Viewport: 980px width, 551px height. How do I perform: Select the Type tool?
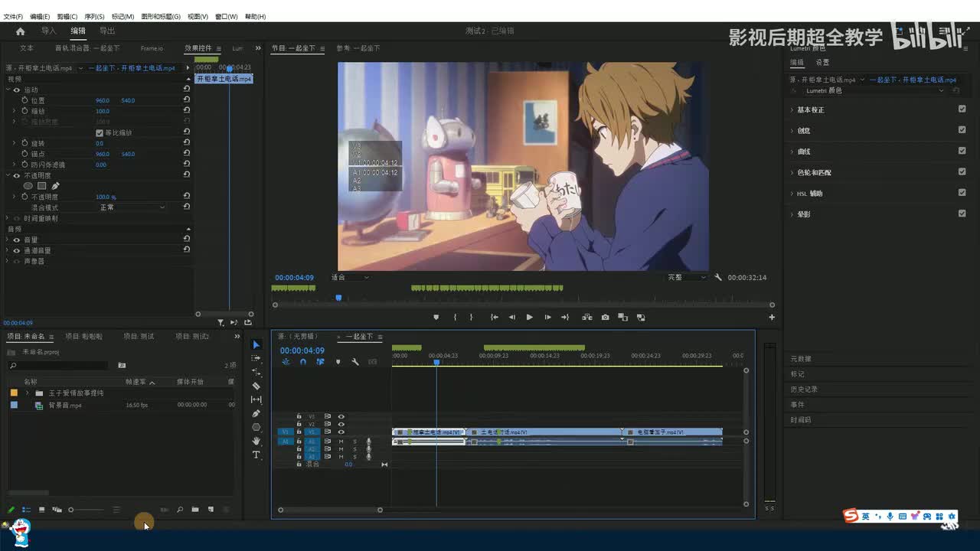coord(256,455)
